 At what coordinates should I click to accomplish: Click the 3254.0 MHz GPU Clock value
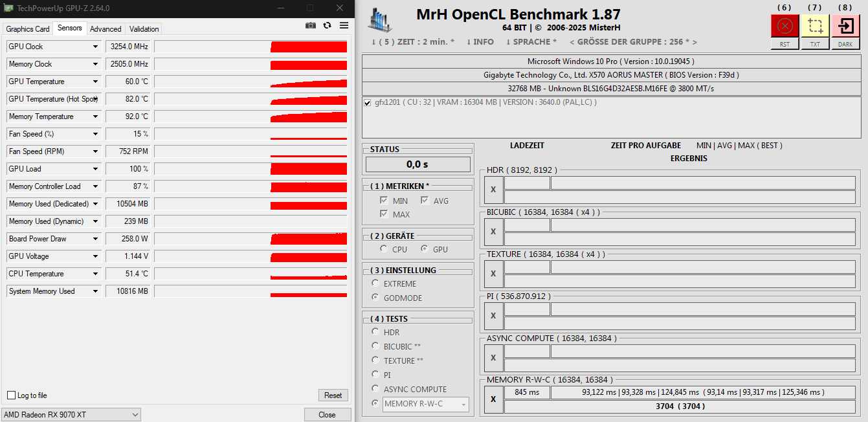tap(128, 47)
